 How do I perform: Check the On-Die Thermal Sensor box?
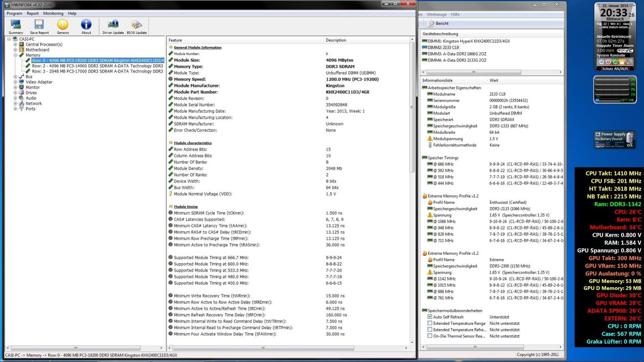430,336
